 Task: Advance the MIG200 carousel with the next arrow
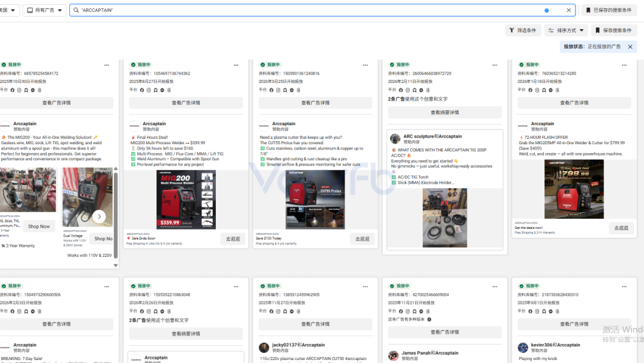pos(99,216)
